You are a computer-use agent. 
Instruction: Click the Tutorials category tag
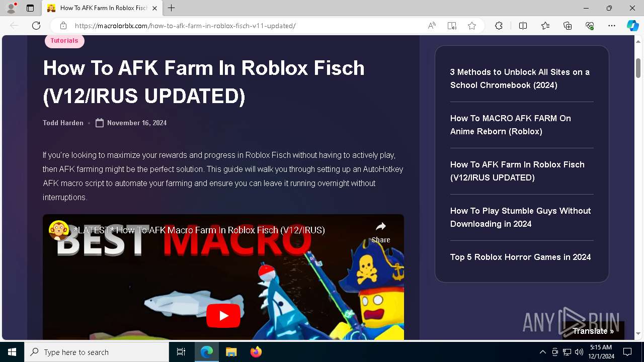64,41
